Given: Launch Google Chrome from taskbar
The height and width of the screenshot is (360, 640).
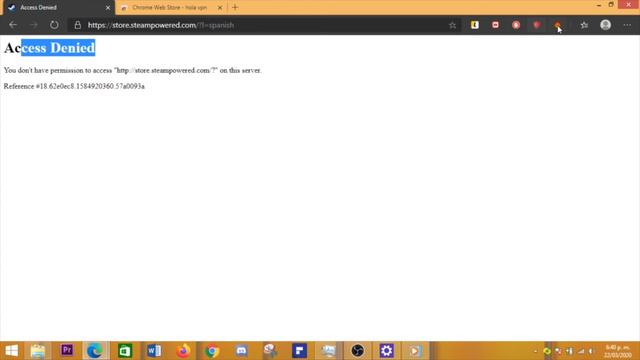Looking at the screenshot, I should (212, 351).
